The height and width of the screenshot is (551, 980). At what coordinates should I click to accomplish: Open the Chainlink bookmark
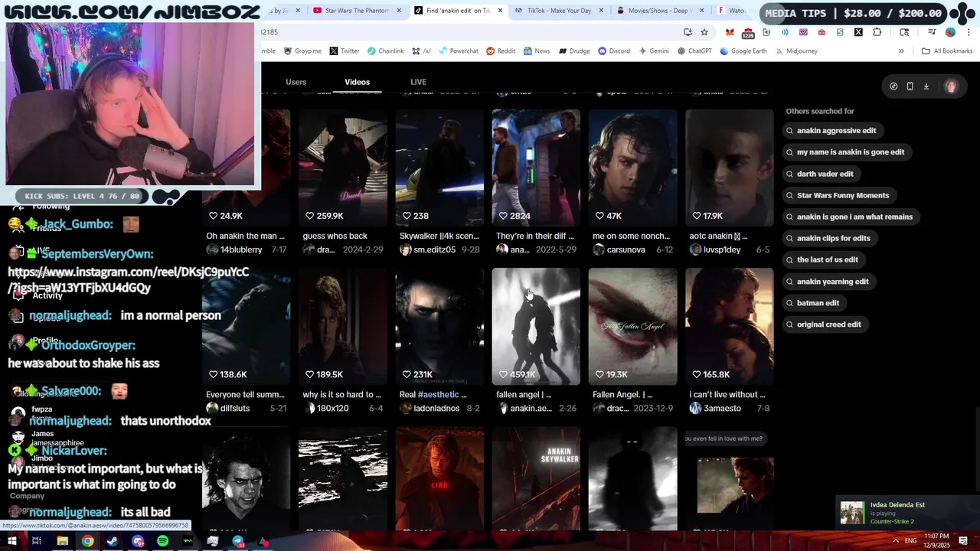(x=385, y=51)
